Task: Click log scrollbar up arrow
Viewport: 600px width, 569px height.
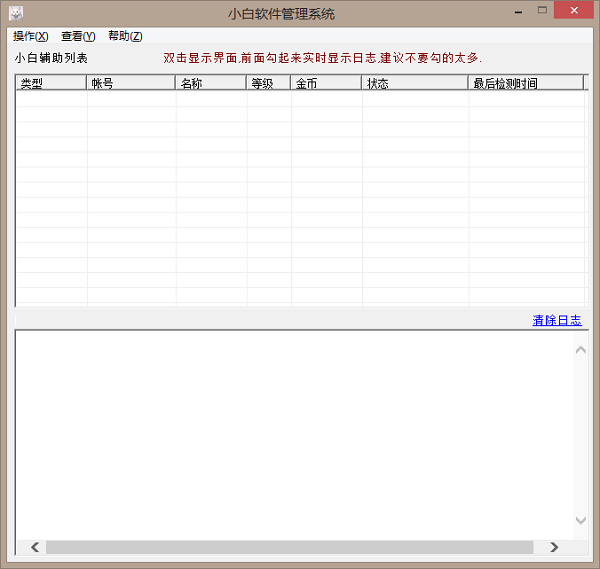Action: click(580, 350)
